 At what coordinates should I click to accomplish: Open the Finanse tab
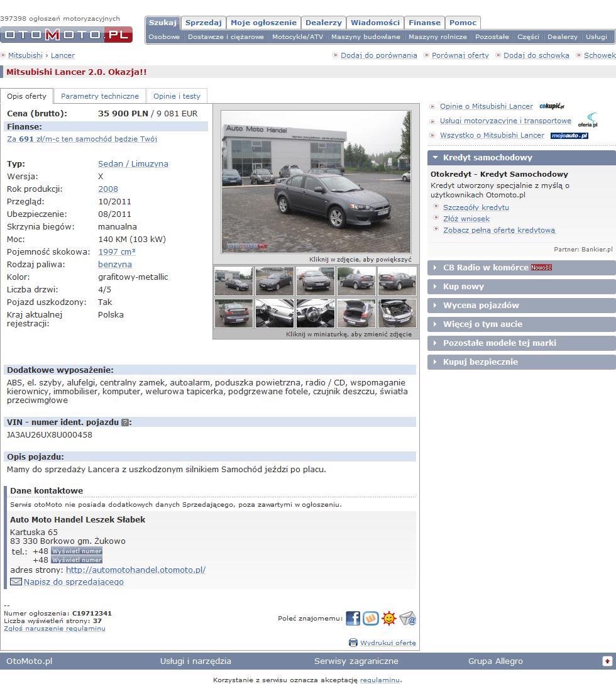425,23
